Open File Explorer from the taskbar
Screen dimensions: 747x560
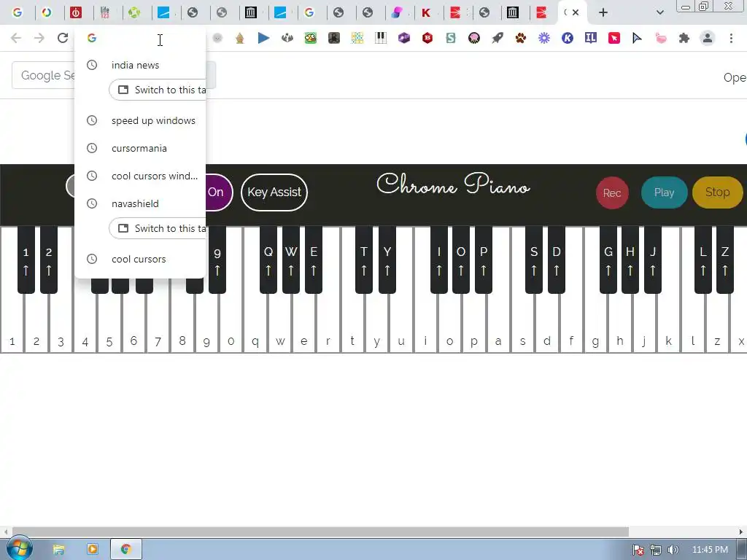click(x=58, y=550)
